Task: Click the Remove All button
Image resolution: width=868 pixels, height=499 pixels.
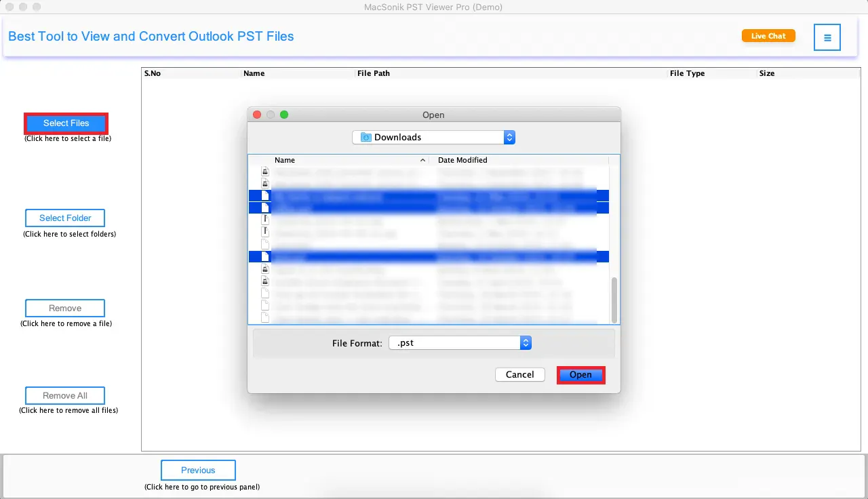Action: [x=65, y=395]
